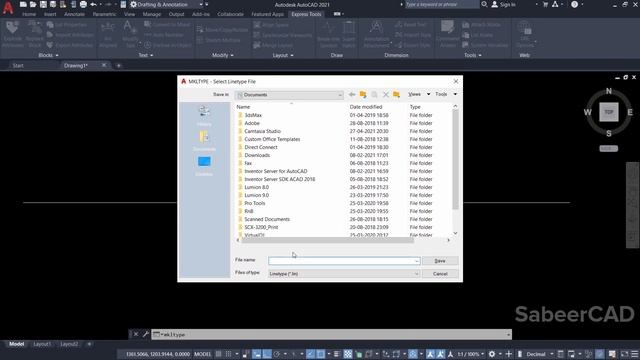The height and width of the screenshot is (360, 640).
Task: Click the AutoCAD application menu logo
Action: tap(8, 8)
